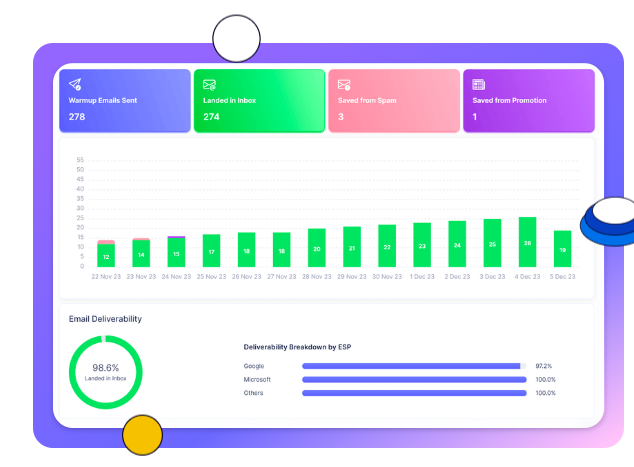Click the envelope icon on Landed in Inbox
The width and height of the screenshot is (634, 467).
tap(210, 85)
